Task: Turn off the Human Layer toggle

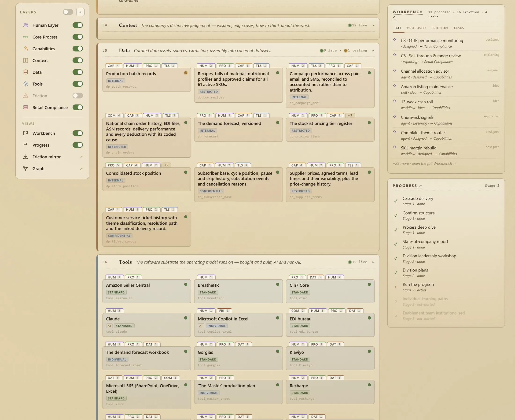Action: 78,25
